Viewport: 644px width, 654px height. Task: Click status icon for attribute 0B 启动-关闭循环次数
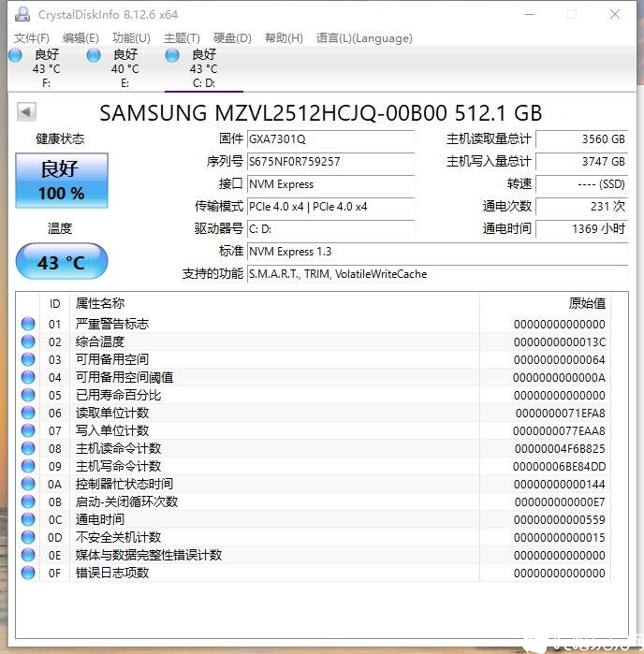tap(28, 501)
